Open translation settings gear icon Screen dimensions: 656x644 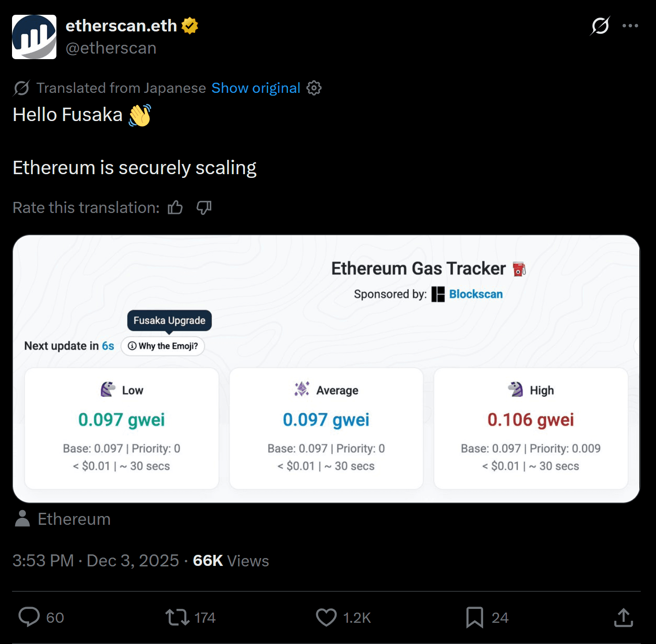[314, 88]
